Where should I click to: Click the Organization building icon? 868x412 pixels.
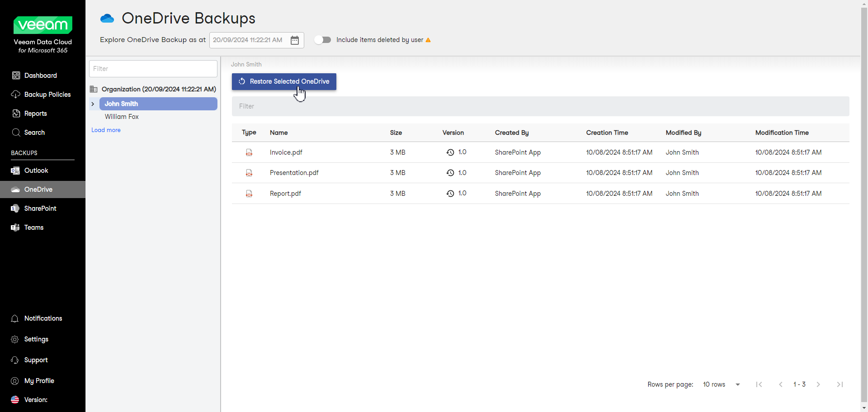click(94, 89)
